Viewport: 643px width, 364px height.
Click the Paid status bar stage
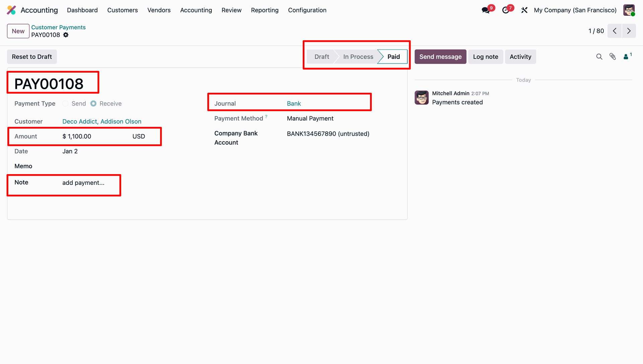click(x=393, y=57)
